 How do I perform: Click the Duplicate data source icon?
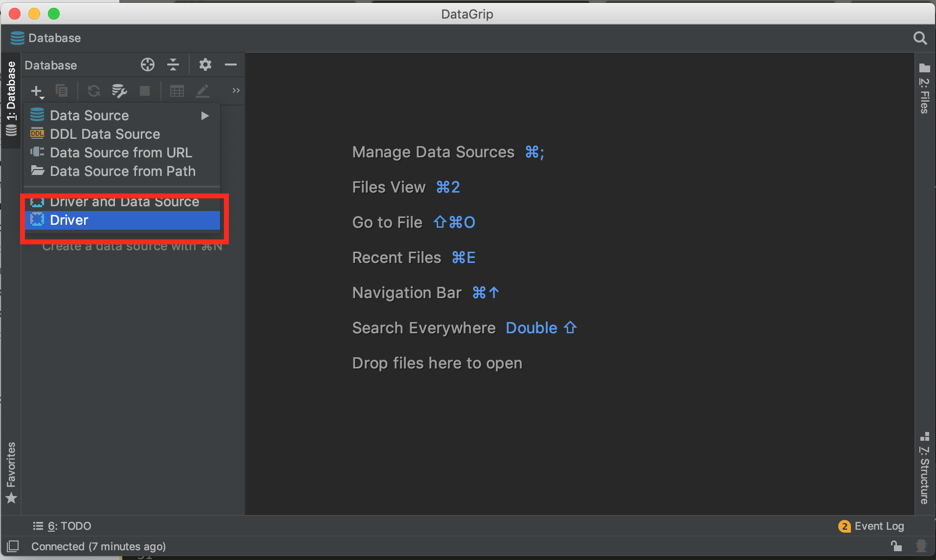(62, 91)
